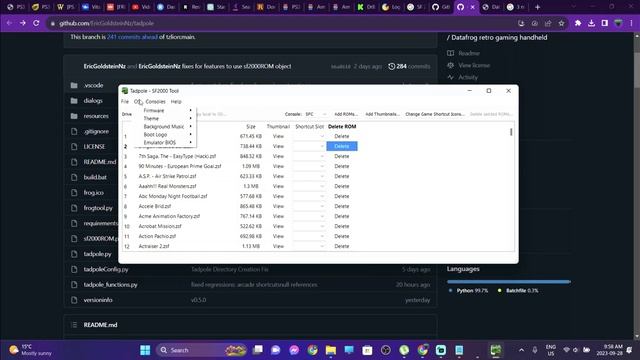Open the .vscode folder

click(x=93, y=85)
